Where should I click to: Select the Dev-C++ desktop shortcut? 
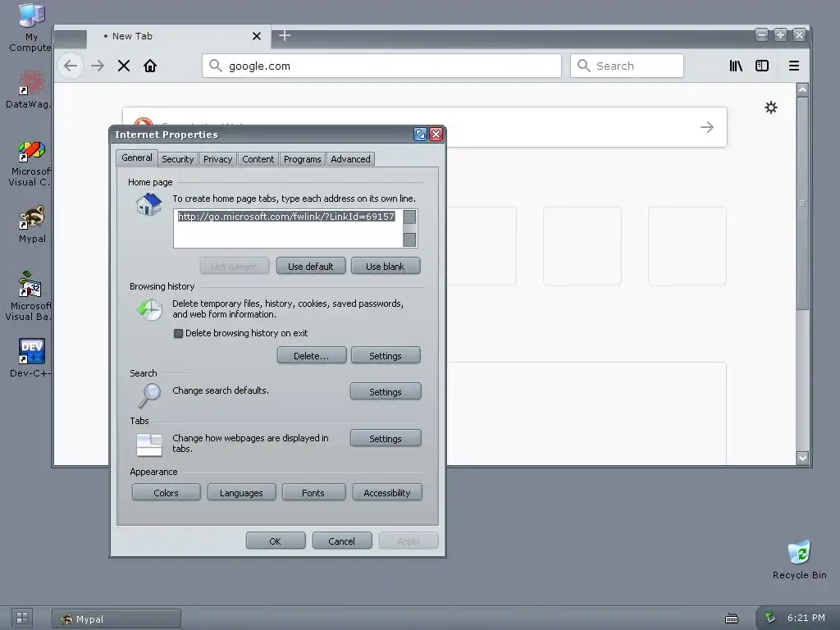pos(30,358)
